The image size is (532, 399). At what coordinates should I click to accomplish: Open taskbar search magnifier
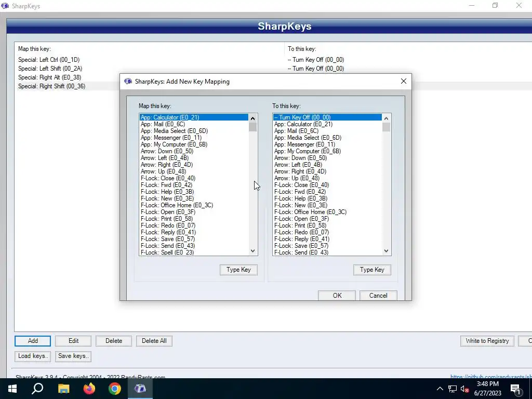[37, 389]
